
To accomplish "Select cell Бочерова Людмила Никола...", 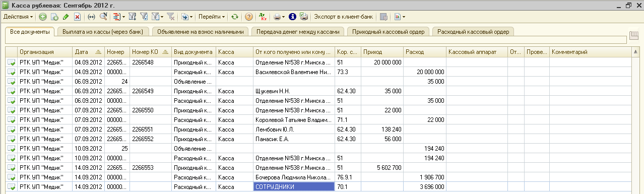I will tap(294, 177).
